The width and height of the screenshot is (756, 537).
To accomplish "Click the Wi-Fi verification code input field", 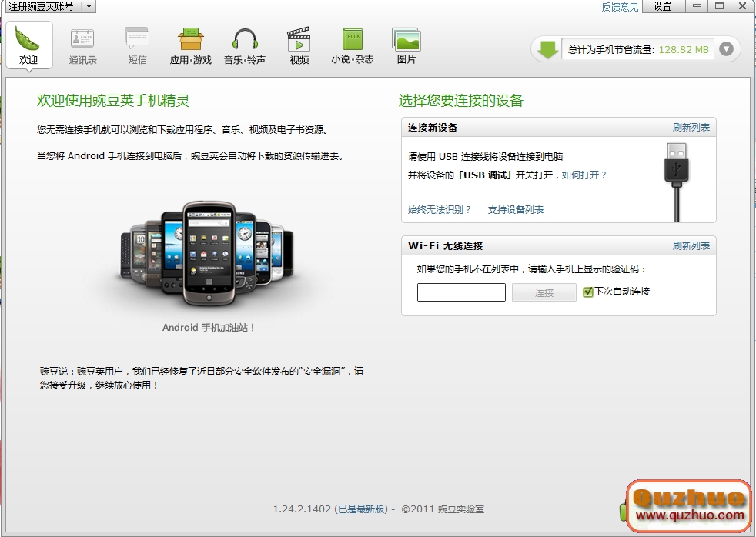I will coord(461,292).
